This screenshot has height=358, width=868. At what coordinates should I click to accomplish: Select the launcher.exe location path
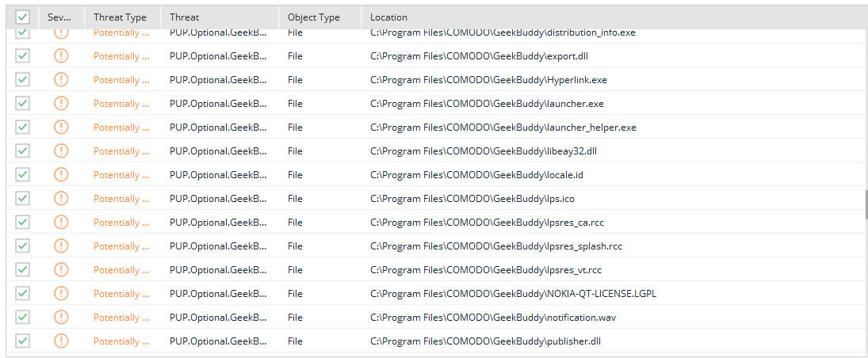488,104
